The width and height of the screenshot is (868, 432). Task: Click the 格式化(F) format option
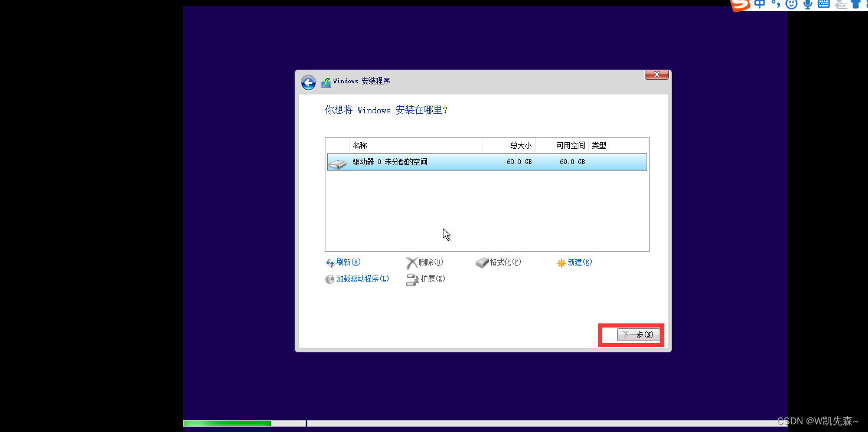[x=505, y=263]
